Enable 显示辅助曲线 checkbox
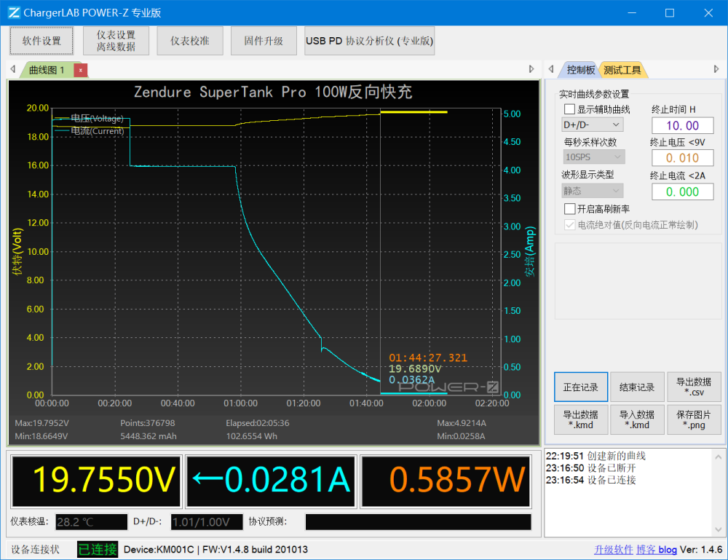 (570, 109)
